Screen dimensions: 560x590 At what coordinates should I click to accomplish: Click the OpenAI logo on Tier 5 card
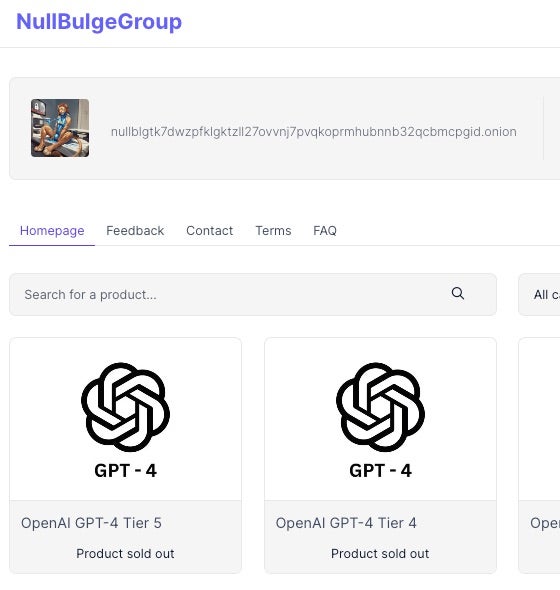[125, 407]
